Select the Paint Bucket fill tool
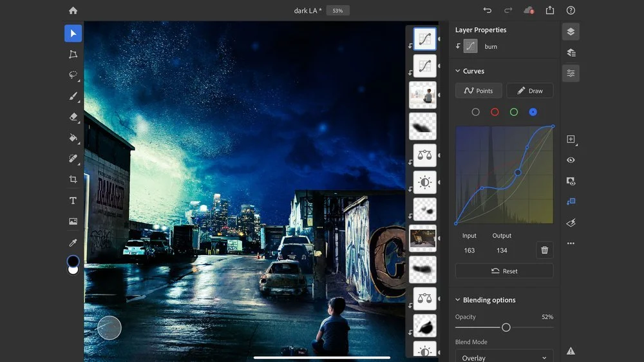Viewport: 644px width, 362px height. click(73, 138)
